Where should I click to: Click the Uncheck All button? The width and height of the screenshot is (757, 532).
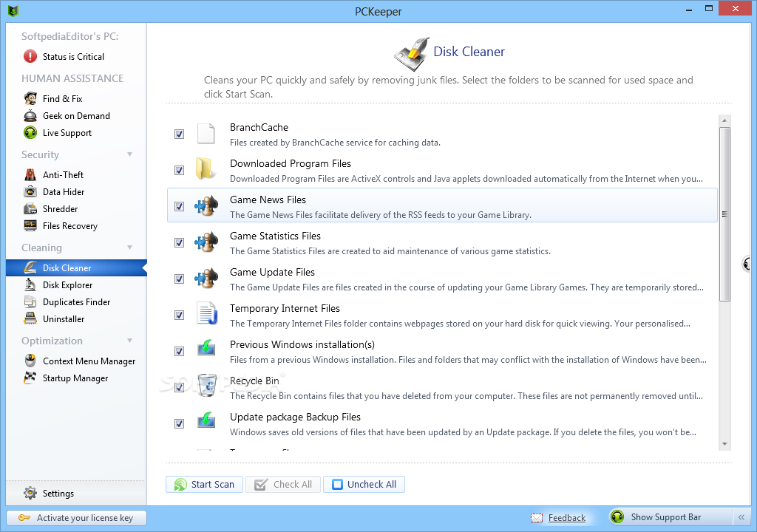pyautogui.click(x=364, y=484)
